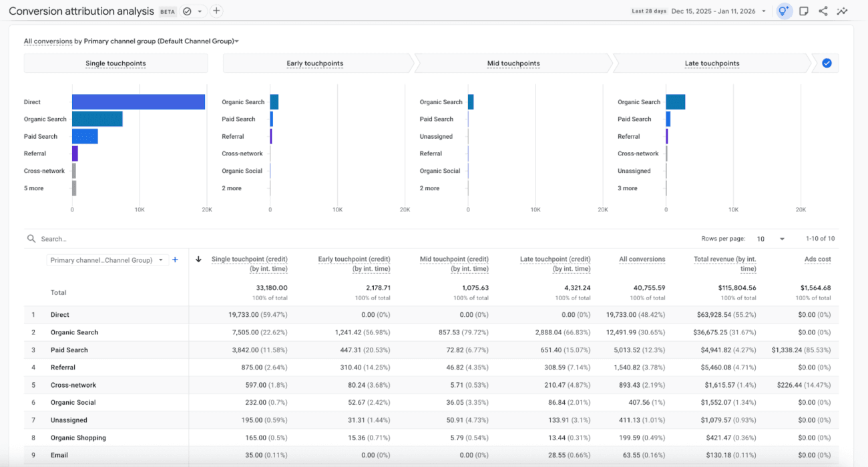The height and width of the screenshot is (467, 868).
Task: Click the Direct bar in Single touchpoints chart
Action: (138, 101)
